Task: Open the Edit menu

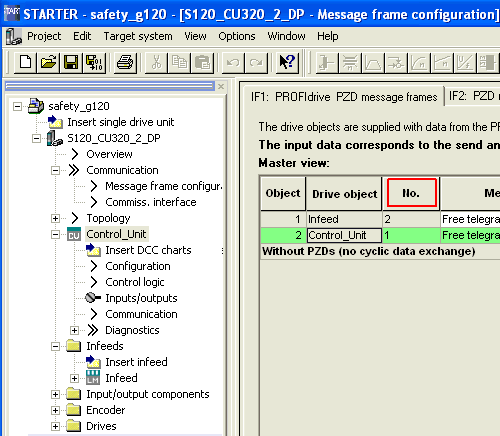Action: (82, 36)
